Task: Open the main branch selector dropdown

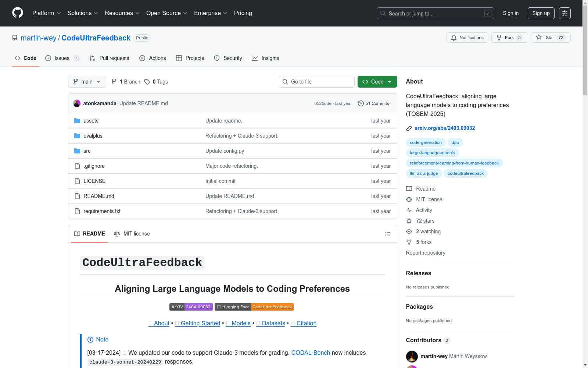Action: [87, 82]
